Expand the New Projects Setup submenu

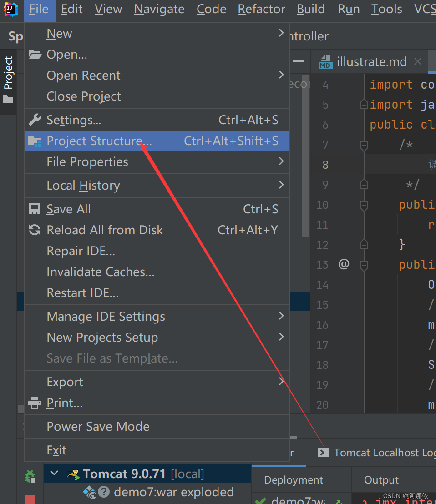157,337
